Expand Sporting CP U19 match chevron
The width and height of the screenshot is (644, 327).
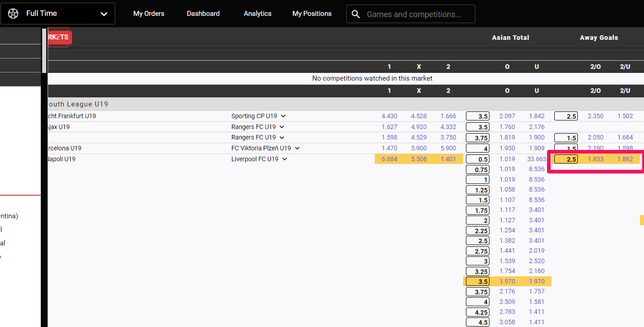click(283, 116)
